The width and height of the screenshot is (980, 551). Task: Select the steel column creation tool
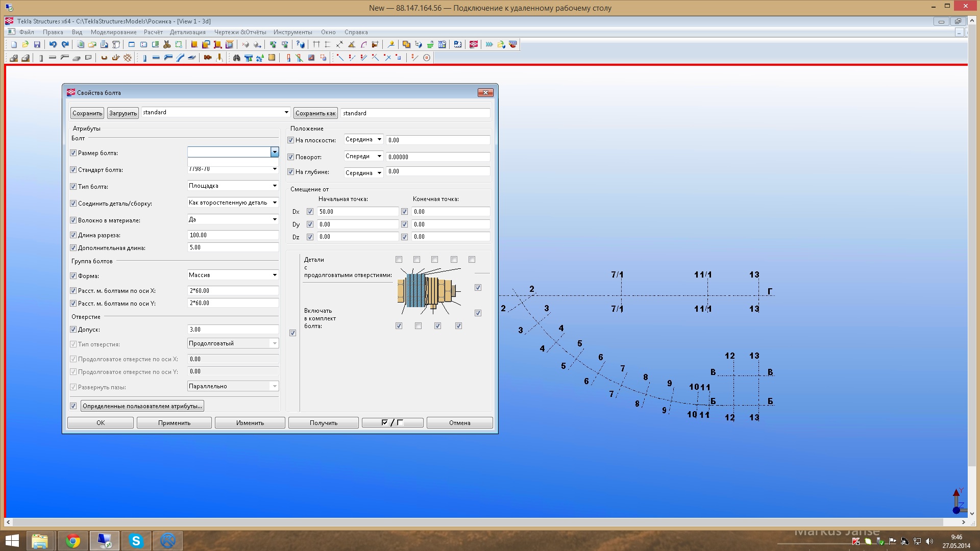tap(144, 58)
